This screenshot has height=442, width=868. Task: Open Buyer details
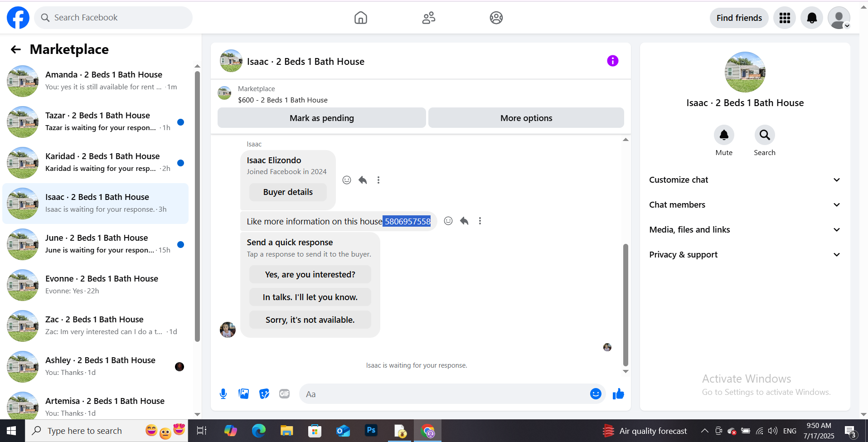coord(288,192)
